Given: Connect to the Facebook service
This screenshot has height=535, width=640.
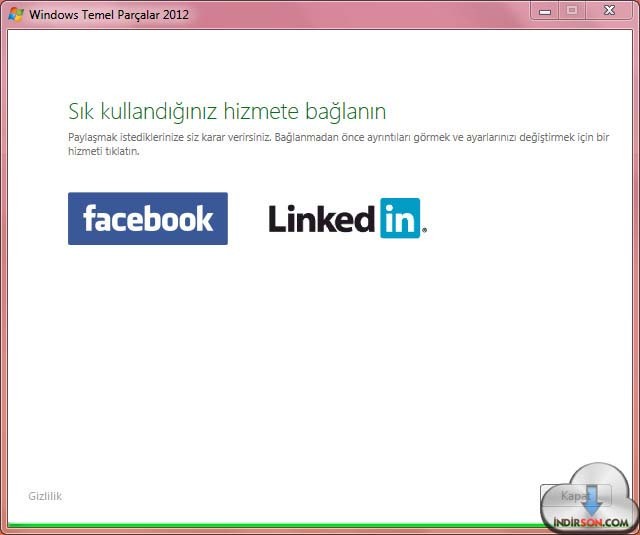Looking at the screenshot, I should click(x=148, y=219).
